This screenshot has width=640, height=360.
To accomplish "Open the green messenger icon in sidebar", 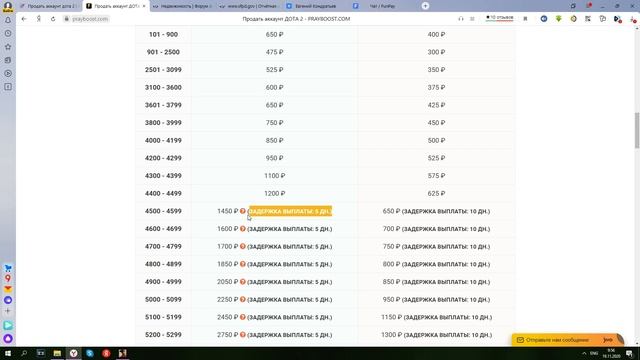I will 8,325.
